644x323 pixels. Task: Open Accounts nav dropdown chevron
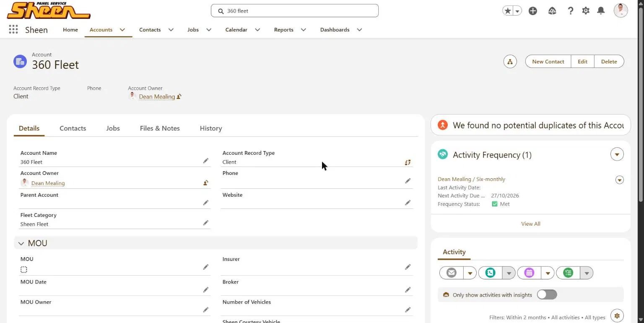[122, 30]
